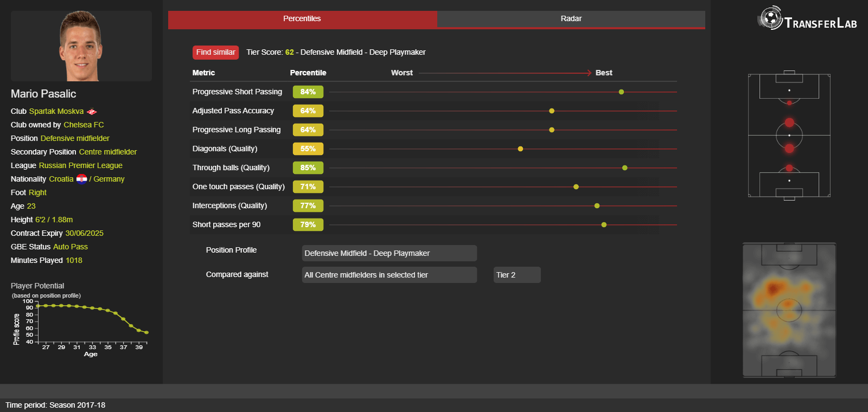This screenshot has height=412, width=868.
Task: Click the 64% badge for Adjusted Pass Accuracy
Action: coord(308,111)
